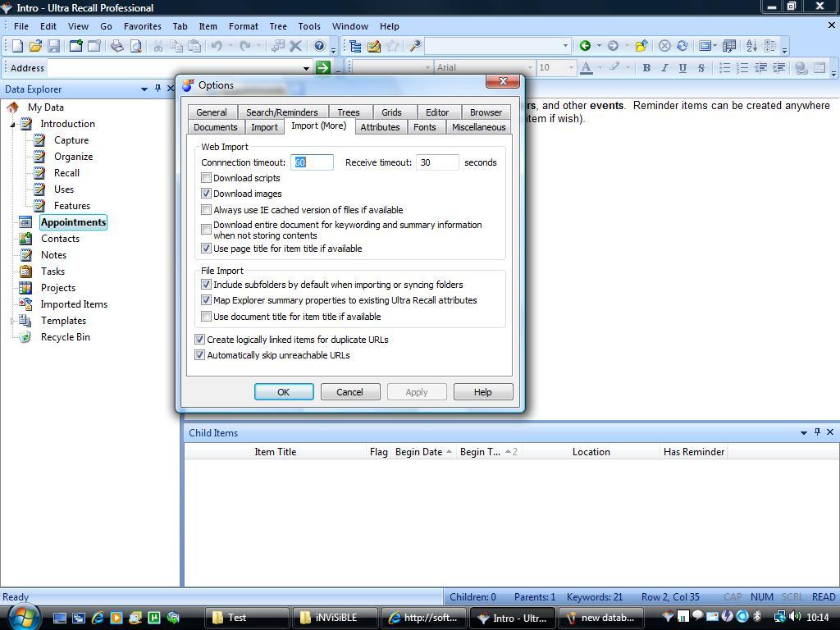Click the New tab icon with green plus

[x=75, y=46]
